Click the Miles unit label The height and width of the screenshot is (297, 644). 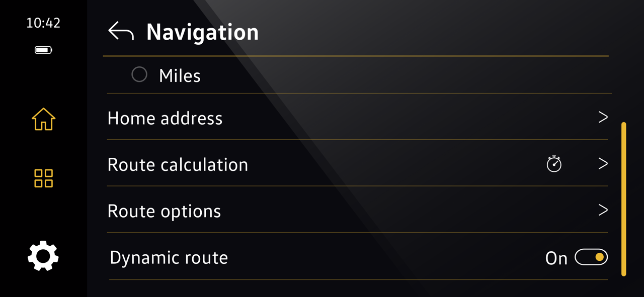point(180,76)
